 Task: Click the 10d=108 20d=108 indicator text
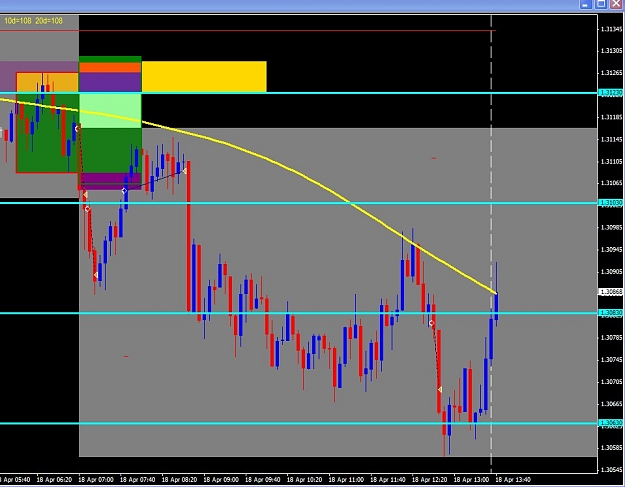pos(33,21)
